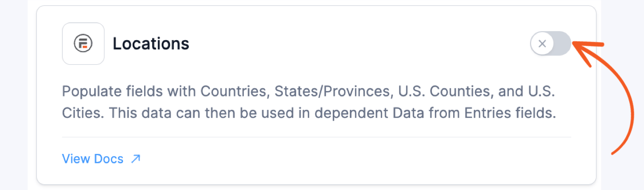The image size is (644, 190).
Task: Click the "Docs" word in the blue link
Action: click(109, 159)
